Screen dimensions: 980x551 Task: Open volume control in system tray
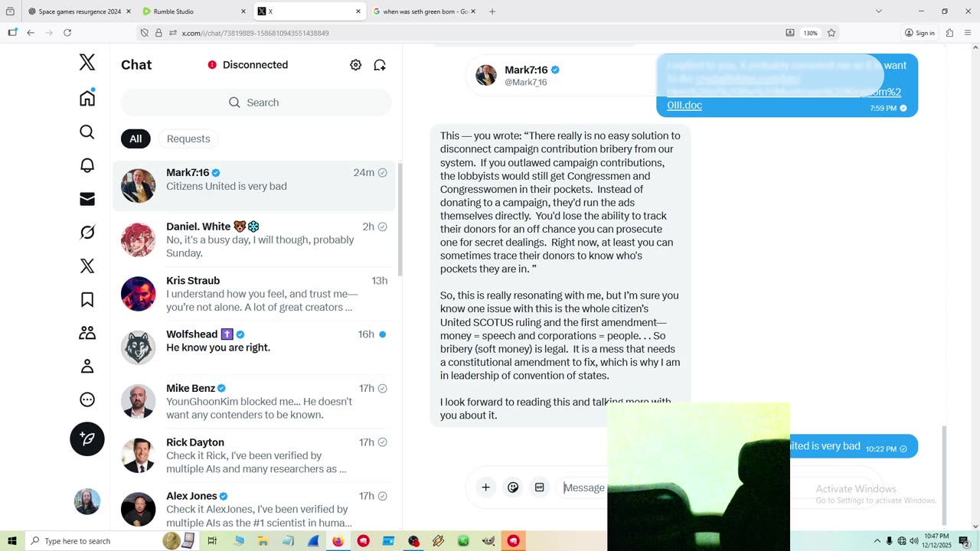tap(913, 541)
